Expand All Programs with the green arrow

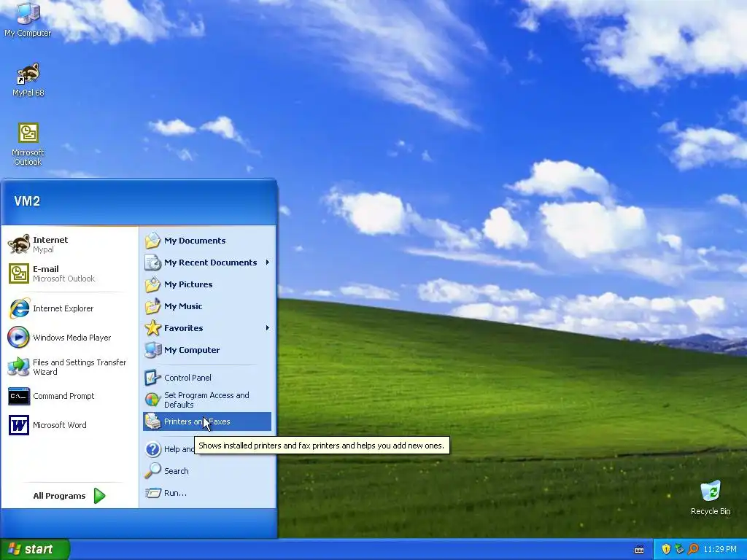tap(99, 496)
